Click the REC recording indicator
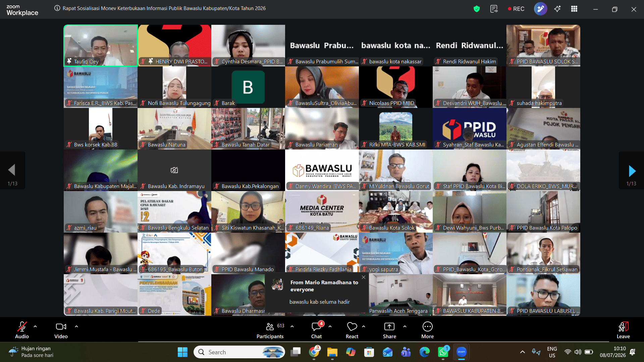The image size is (644, 362). tap(516, 9)
